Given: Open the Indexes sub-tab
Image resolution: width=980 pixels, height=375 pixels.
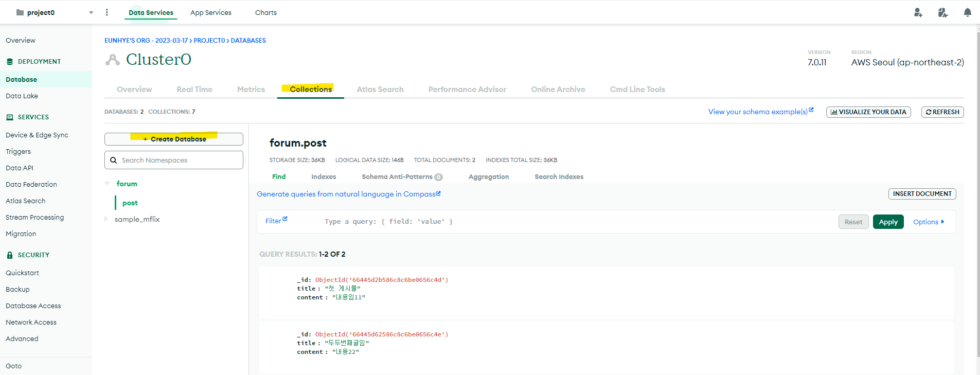Looking at the screenshot, I should tap(324, 176).
